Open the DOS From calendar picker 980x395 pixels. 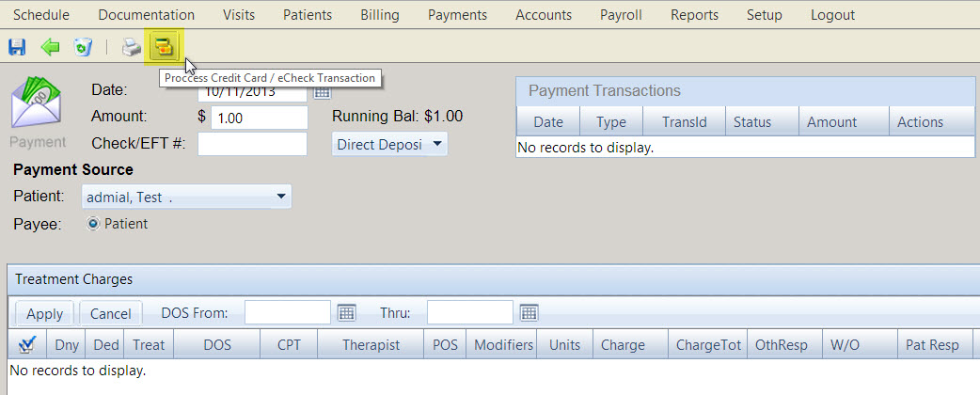point(346,313)
